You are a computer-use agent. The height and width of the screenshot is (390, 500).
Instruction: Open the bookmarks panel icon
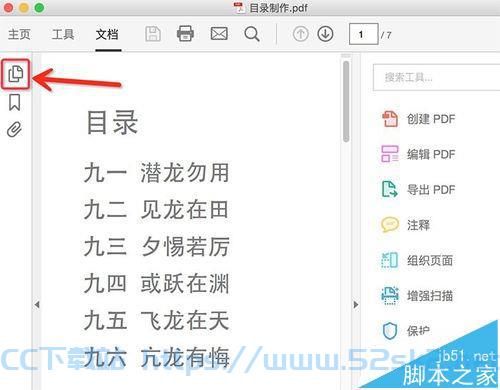14,102
